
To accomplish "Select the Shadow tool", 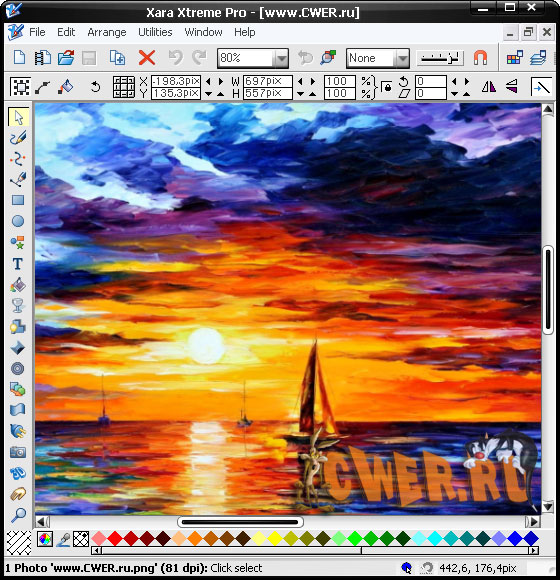I will pyautogui.click(x=18, y=327).
